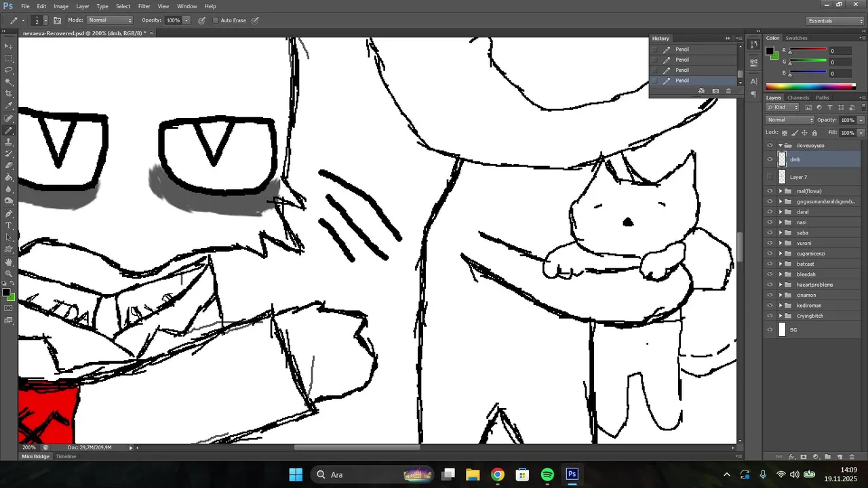Select the Pen tool
Screen dimensions: 868x488
coord(9,213)
